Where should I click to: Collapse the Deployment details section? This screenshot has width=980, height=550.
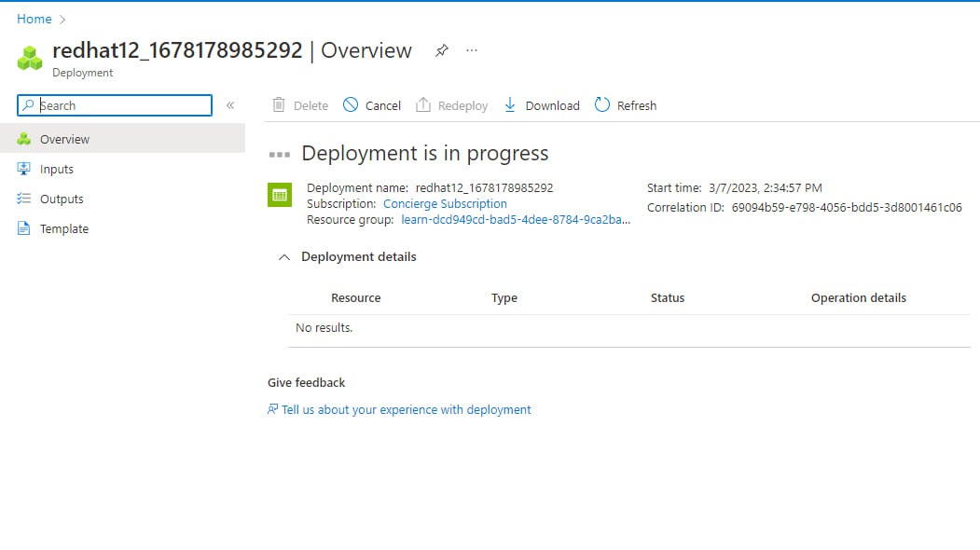(284, 257)
